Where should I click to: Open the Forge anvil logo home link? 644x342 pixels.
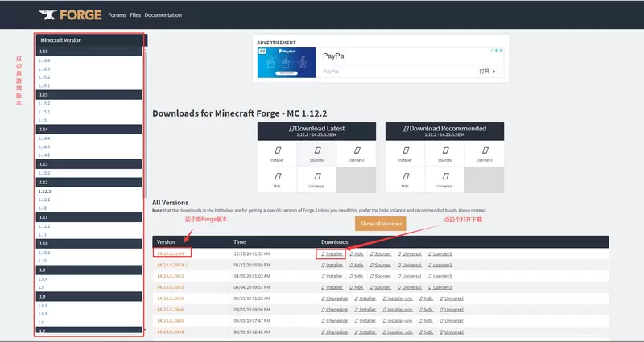point(70,14)
